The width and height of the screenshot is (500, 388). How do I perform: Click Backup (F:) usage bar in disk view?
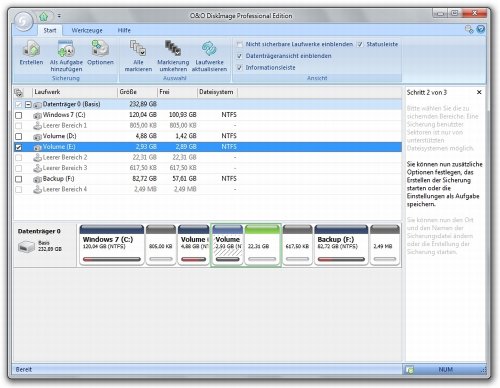pos(341,259)
